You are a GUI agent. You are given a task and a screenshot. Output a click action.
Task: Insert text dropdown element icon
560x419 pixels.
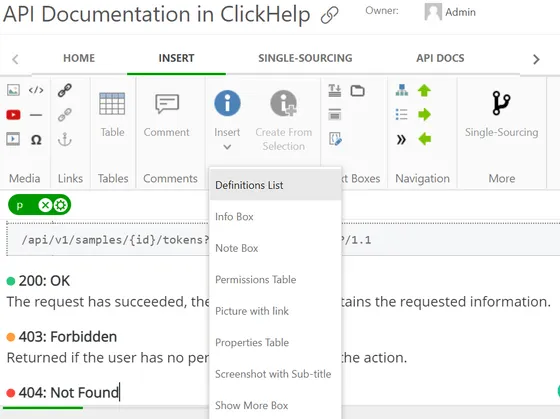tap(335, 90)
